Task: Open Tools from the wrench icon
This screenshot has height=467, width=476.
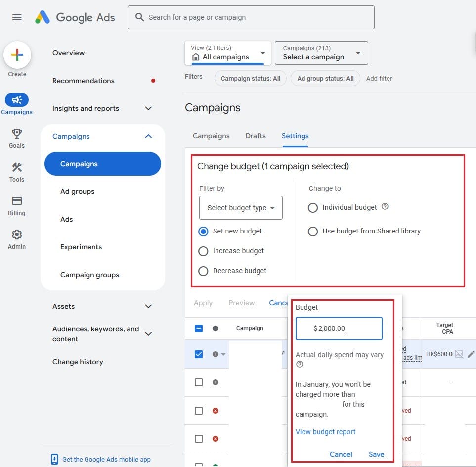Action: click(x=17, y=167)
